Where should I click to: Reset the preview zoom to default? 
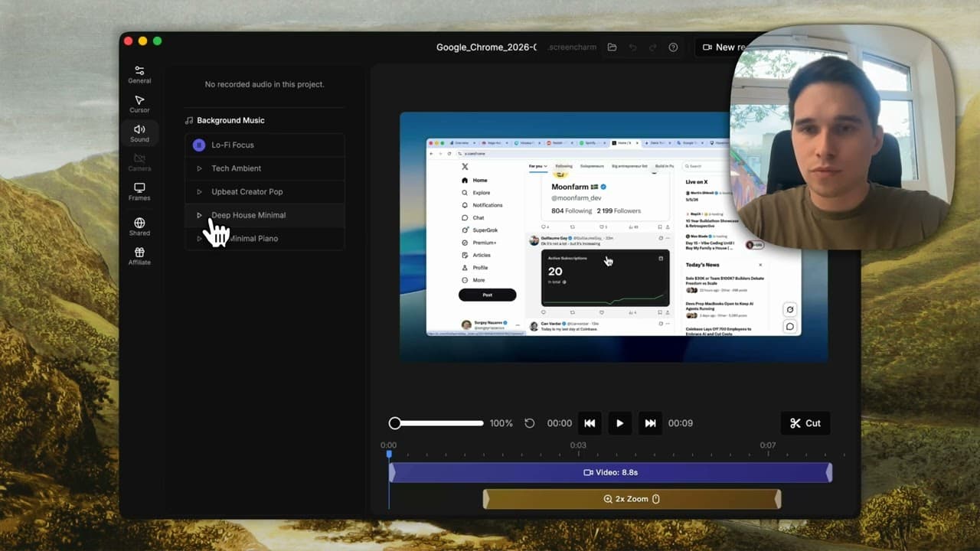529,423
